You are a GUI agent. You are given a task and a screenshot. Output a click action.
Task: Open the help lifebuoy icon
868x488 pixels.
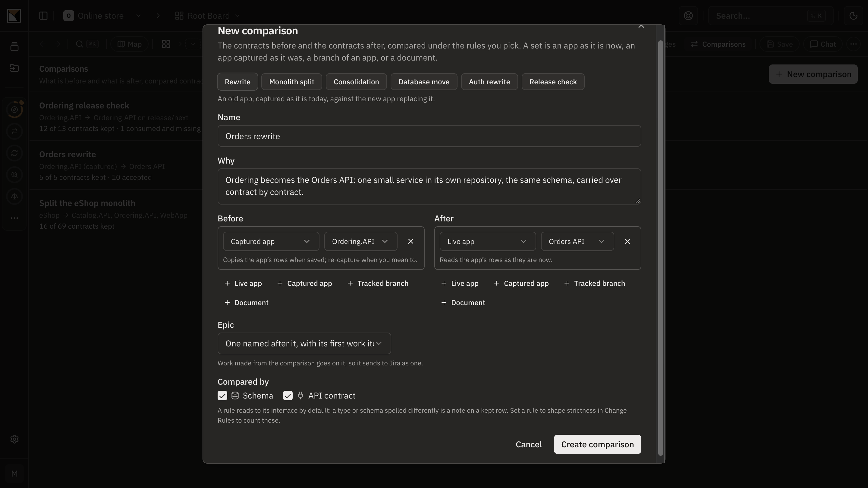[688, 16]
